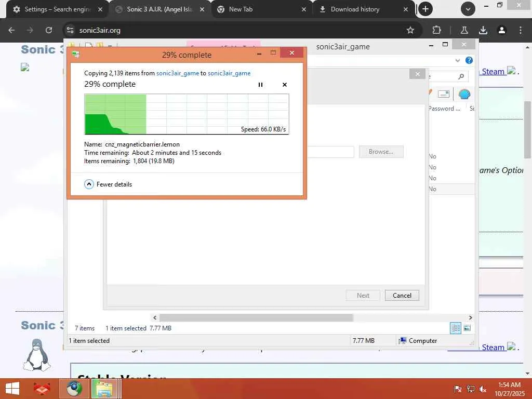Click Explorer scroll left arrow
The height and width of the screenshot is (399, 532).
pos(155,317)
